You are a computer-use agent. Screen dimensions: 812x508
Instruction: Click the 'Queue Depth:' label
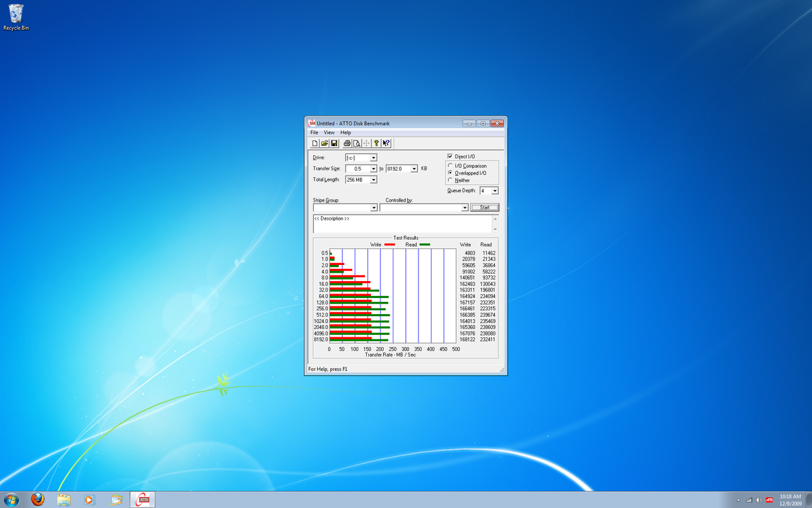click(x=462, y=191)
